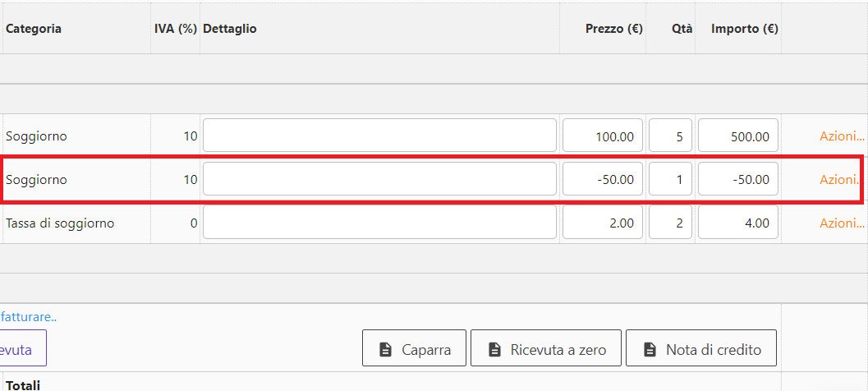This screenshot has height=391, width=868.
Task: Click the Importo field showing 500.00
Action: coord(737,136)
